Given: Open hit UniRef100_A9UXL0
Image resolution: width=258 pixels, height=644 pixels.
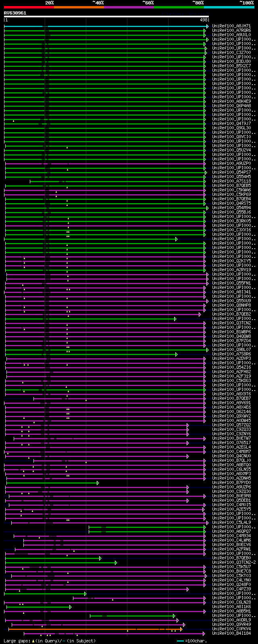Looking at the screenshot, I should pos(231,35).
